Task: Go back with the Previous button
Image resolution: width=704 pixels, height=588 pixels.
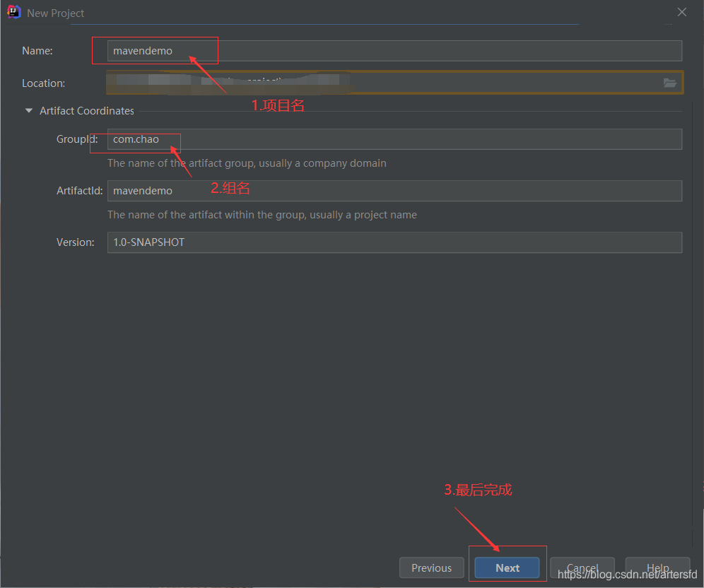Action: click(431, 568)
